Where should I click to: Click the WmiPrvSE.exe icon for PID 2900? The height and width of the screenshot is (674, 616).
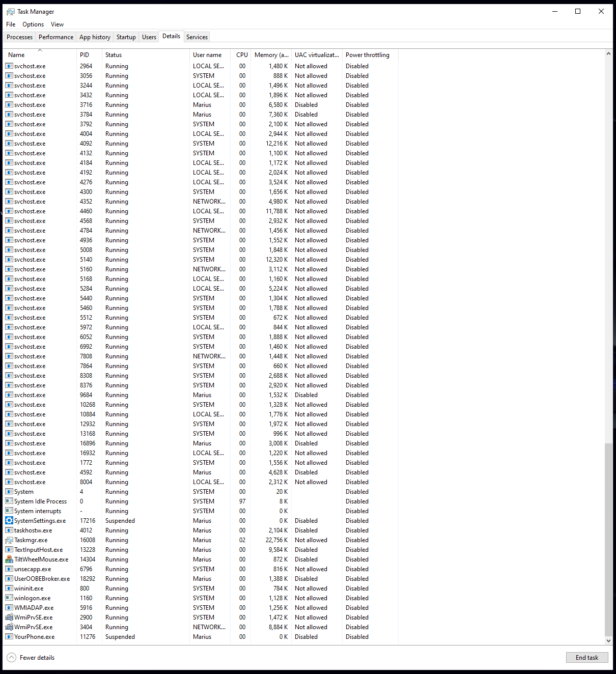[x=9, y=617]
